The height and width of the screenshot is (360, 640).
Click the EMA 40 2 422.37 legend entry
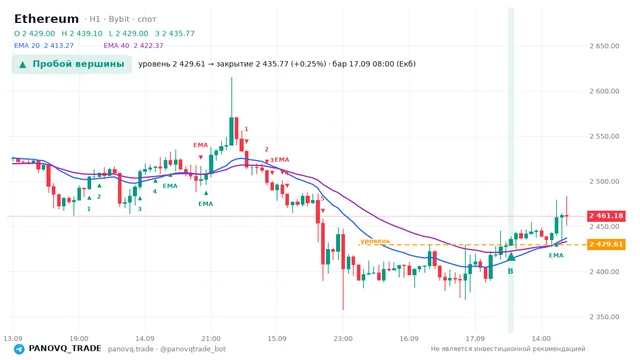click(x=133, y=45)
